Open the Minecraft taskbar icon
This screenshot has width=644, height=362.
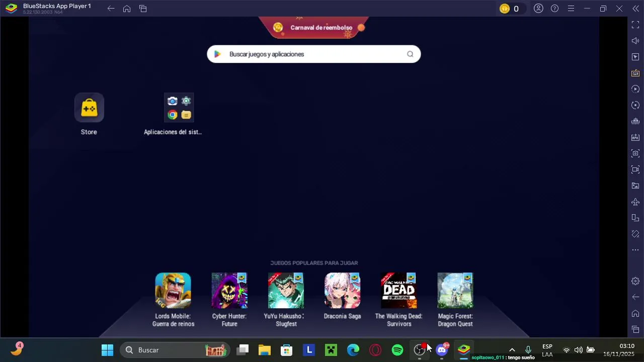pyautogui.click(x=331, y=350)
